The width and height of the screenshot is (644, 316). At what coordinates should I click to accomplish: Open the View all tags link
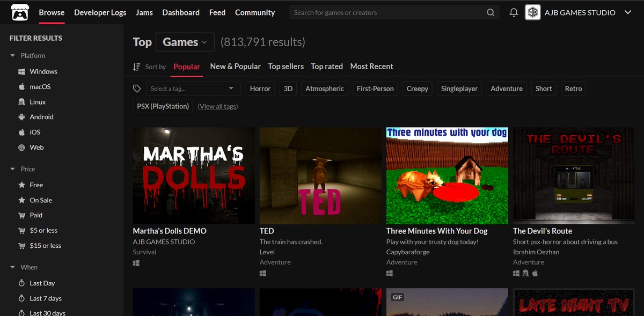(218, 106)
